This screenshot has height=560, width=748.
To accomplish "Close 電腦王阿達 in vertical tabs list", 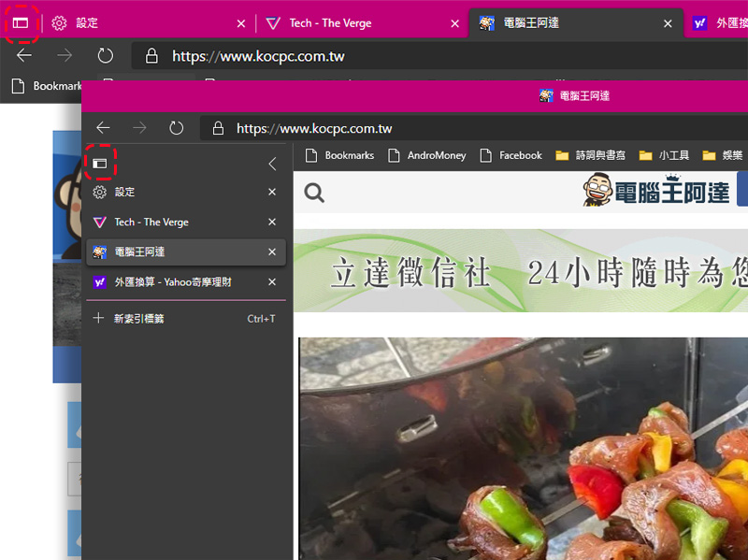I will 272,251.
